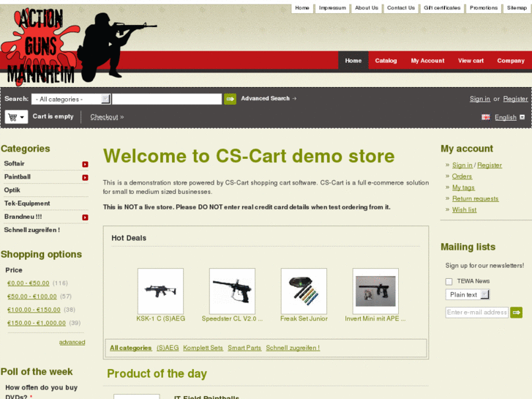
Task: Click the Enter e-mail address field
Action: click(476, 313)
